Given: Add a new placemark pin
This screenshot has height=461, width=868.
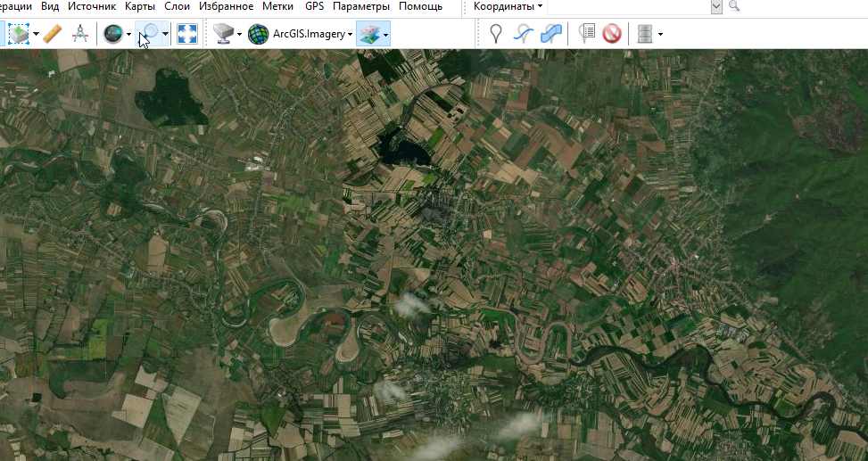Looking at the screenshot, I should 496,35.
